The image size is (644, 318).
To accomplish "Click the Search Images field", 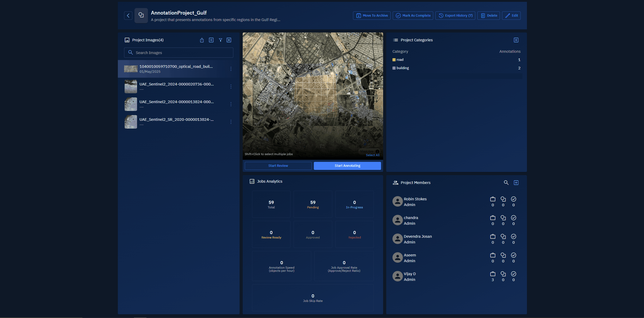I will coord(182,53).
